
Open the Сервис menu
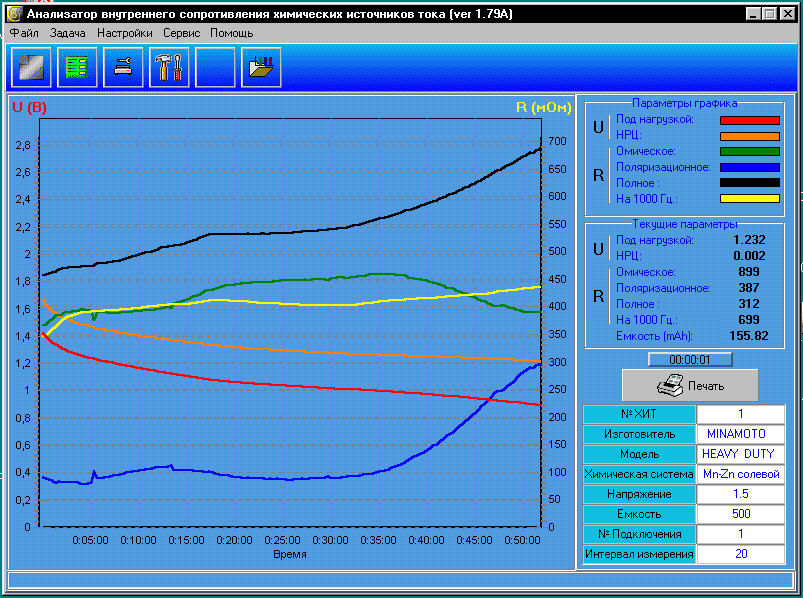tap(181, 33)
